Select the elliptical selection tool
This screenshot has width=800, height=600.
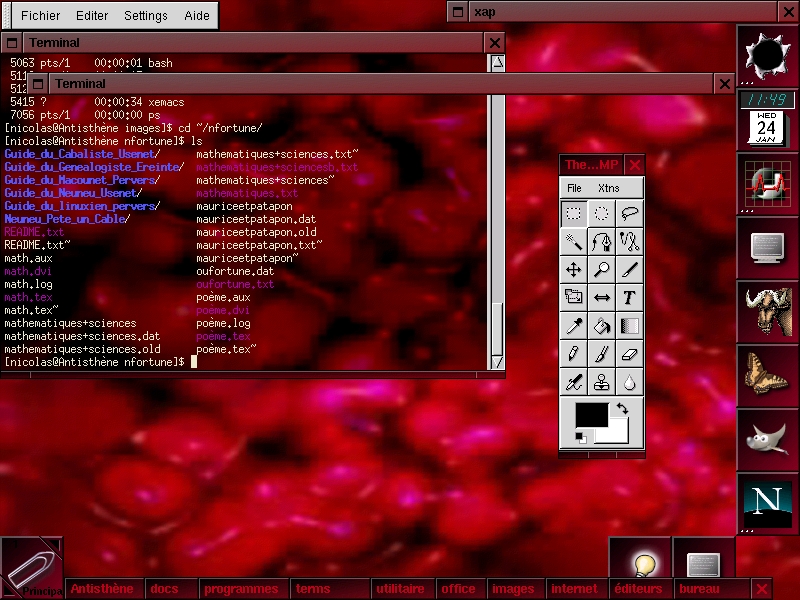coord(601,213)
